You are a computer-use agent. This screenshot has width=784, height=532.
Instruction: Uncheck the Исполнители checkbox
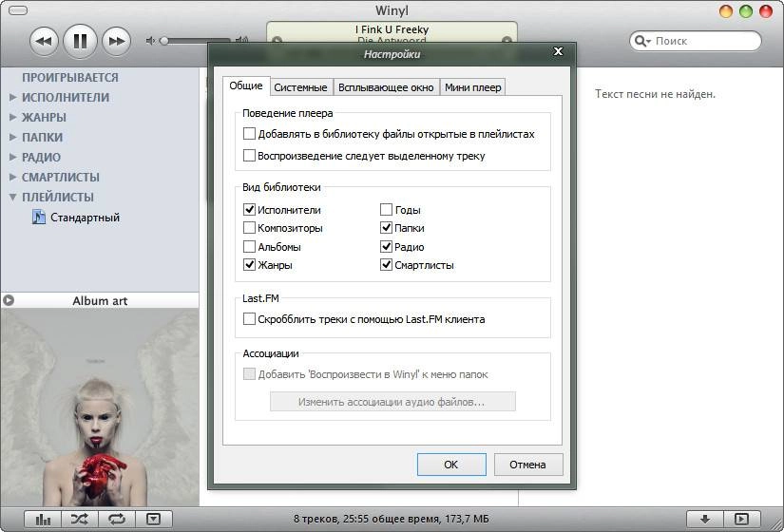[x=249, y=210]
